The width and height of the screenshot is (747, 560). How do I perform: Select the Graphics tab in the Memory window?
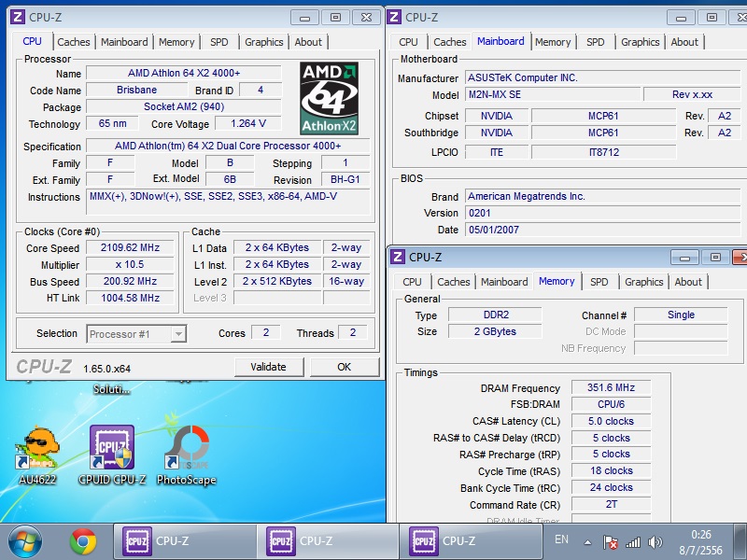(644, 282)
